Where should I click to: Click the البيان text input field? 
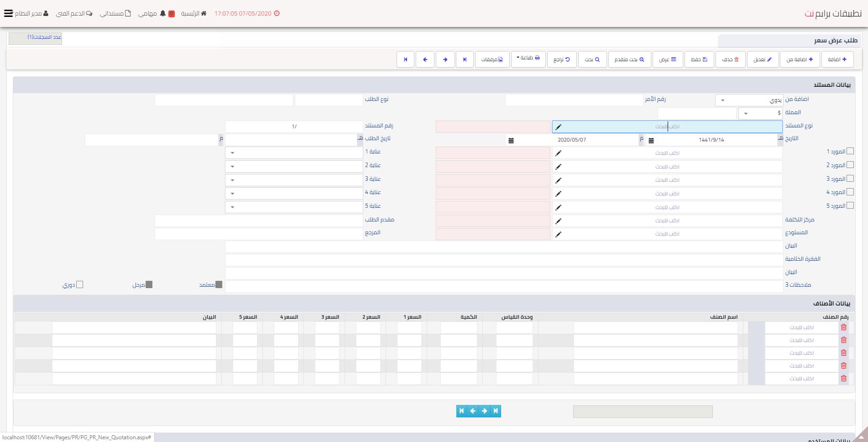[x=504, y=247]
